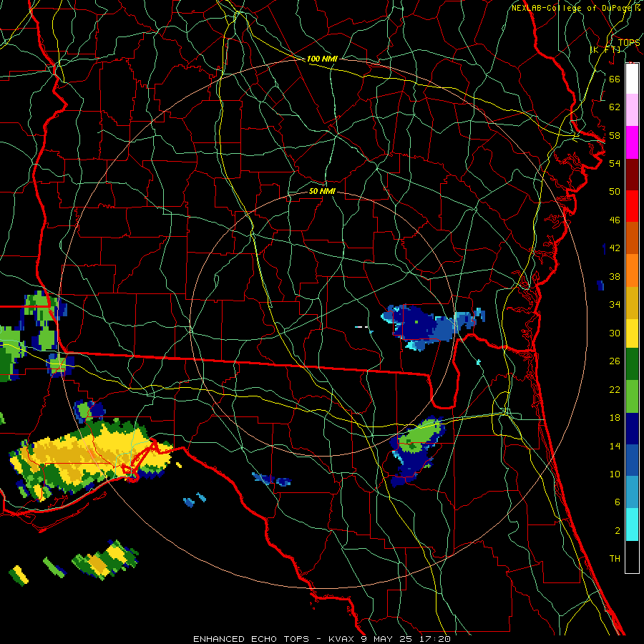Click the magenta legend swatch near 58
The image size is (644, 644).
click(x=632, y=142)
